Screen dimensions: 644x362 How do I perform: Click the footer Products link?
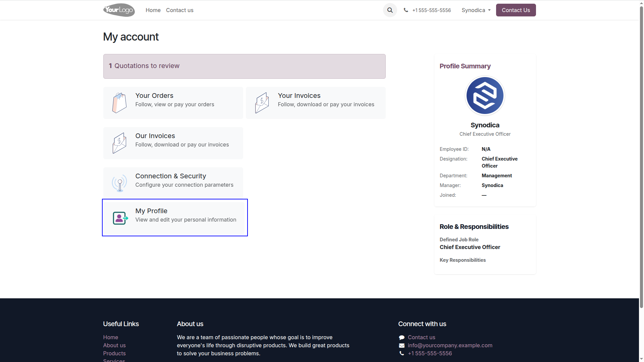click(x=114, y=353)
